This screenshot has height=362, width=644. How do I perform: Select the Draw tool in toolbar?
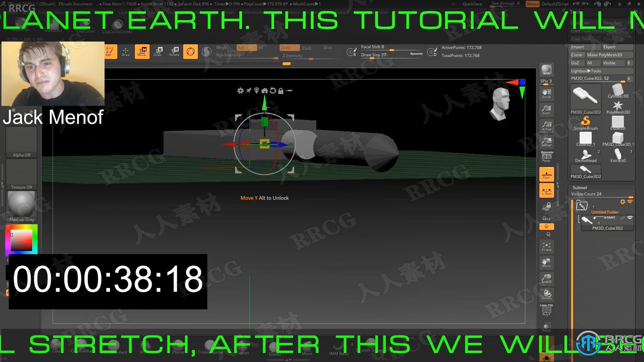(126, 52)
